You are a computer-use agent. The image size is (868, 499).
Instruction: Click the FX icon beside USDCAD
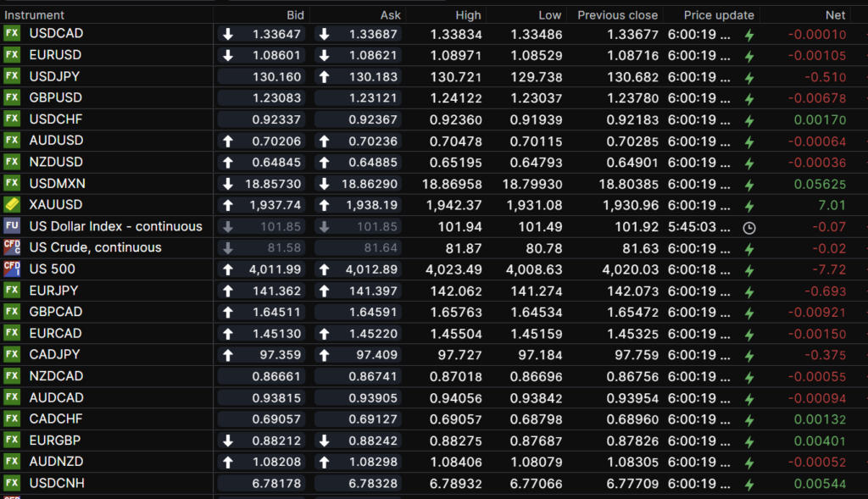coord(12,34)
